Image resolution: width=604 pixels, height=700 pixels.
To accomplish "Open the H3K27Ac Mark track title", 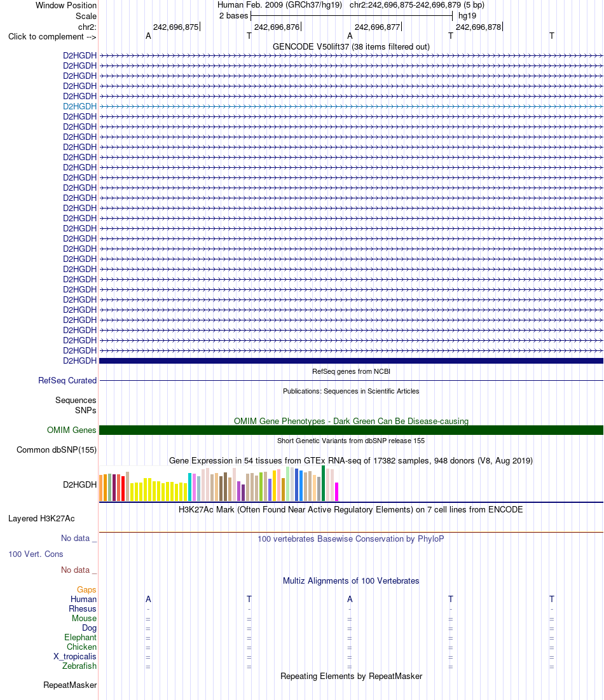I will click(x=351, y=509).
